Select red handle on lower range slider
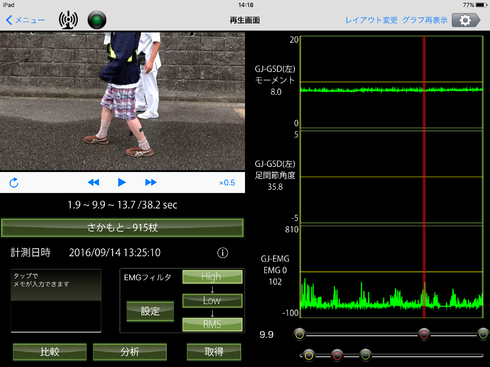The width and height of the screenshot is (490, 367). [337, 355]
